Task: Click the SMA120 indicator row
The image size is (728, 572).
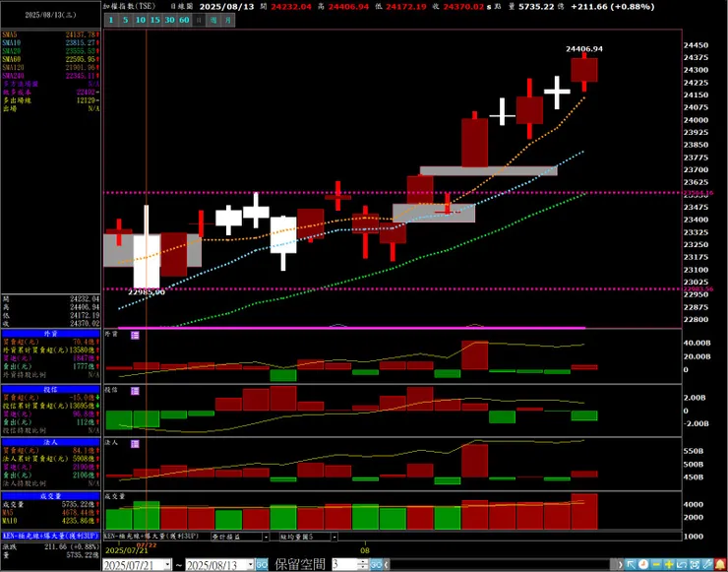Action: 50,67
